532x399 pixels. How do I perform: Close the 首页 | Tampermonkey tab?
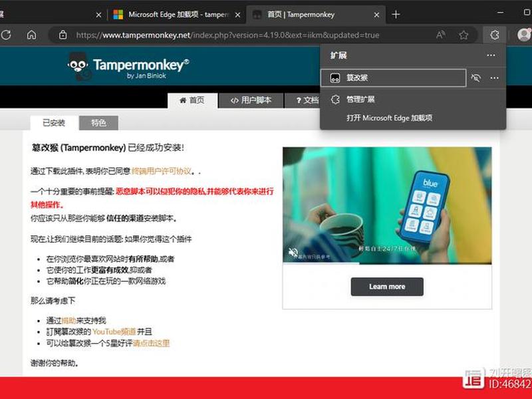click(x=376, y=15)
